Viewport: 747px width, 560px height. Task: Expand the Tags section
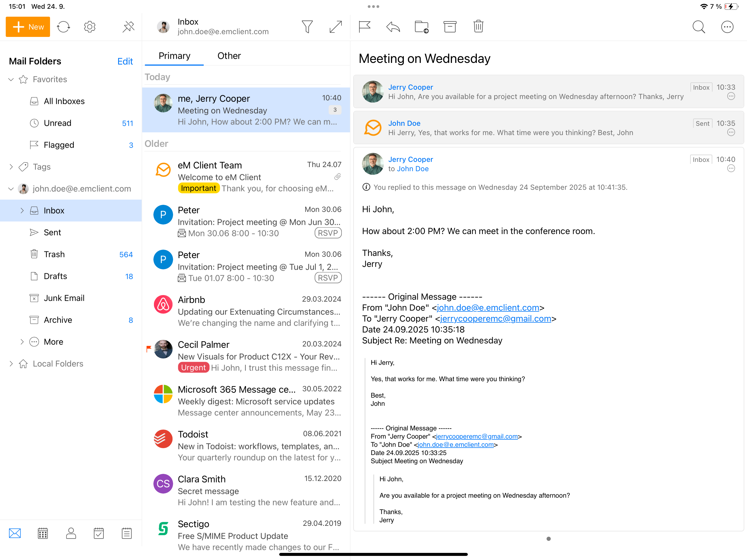(11, 167)
